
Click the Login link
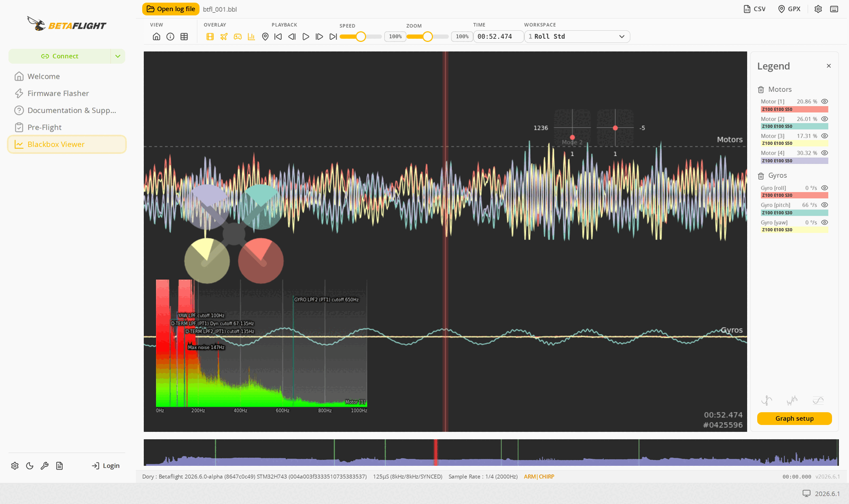click(x=106, y=466)
